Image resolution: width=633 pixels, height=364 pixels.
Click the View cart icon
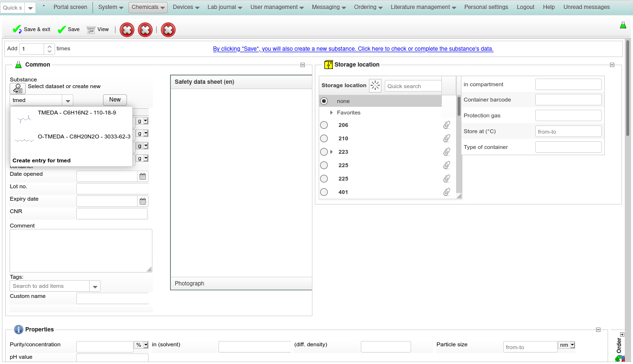click(91, 30)
